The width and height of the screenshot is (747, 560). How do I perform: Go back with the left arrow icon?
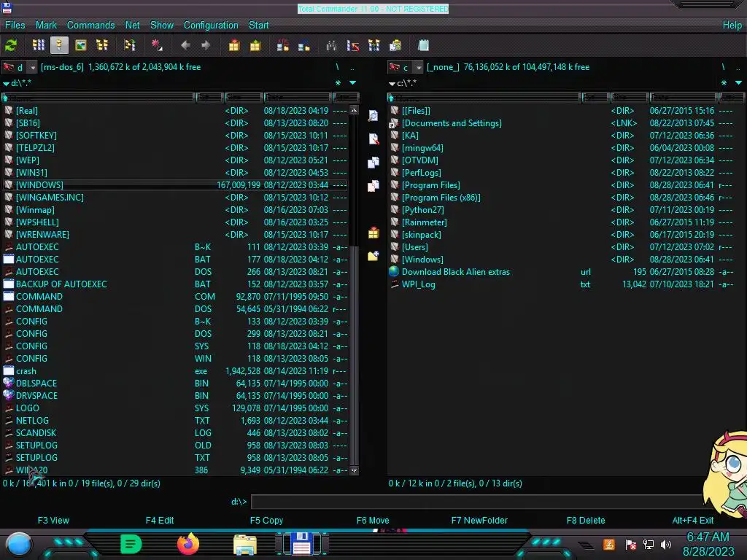click(x=186, y=46)
